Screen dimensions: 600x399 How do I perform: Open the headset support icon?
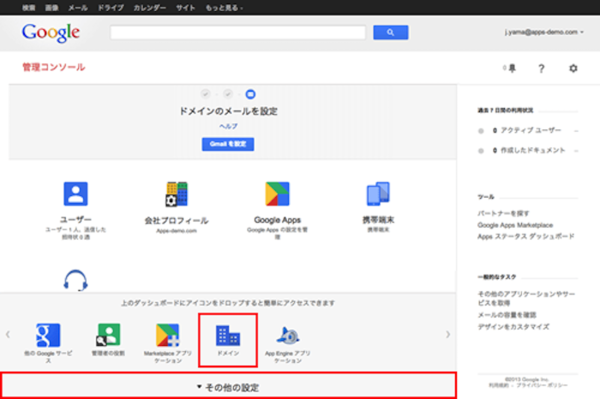(x=75, y=281)
